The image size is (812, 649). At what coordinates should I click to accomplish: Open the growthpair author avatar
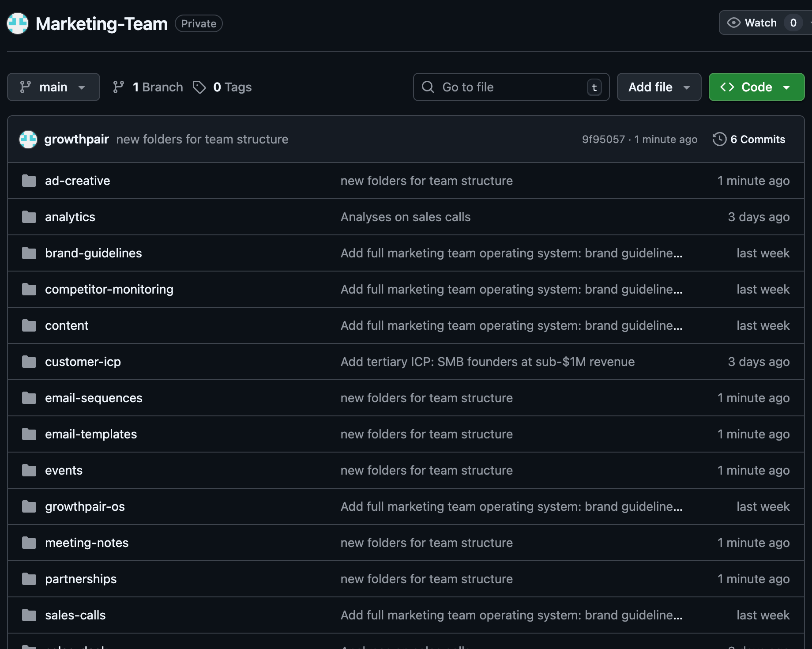pyautogui.click(x=28, y=140)
